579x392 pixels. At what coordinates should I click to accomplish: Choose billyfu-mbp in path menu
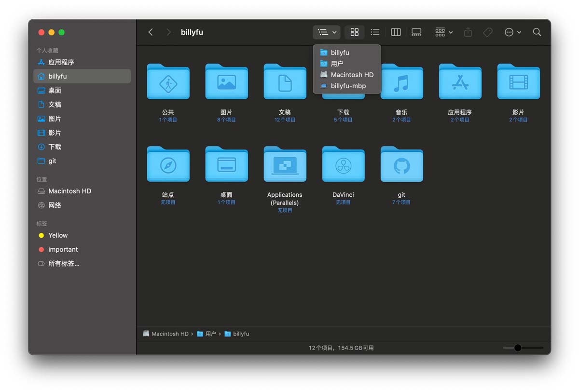347,86
